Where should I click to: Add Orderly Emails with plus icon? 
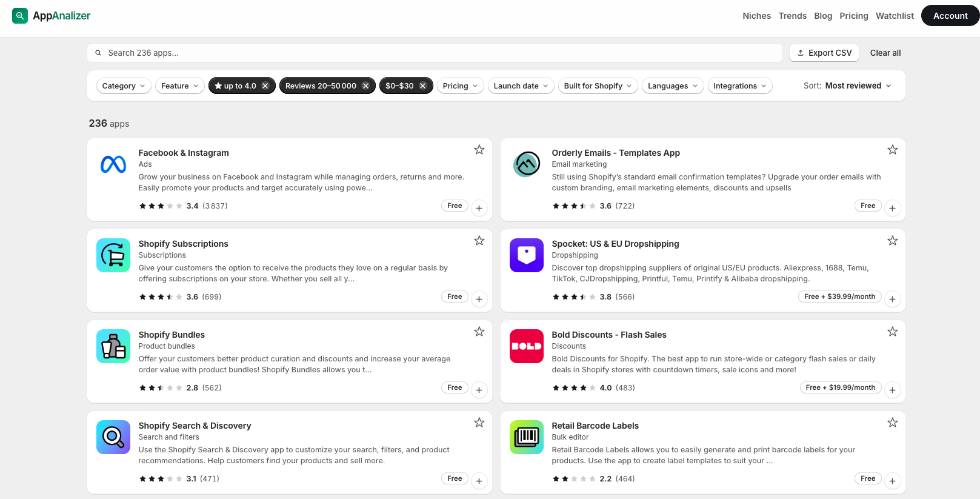[892, 208]
